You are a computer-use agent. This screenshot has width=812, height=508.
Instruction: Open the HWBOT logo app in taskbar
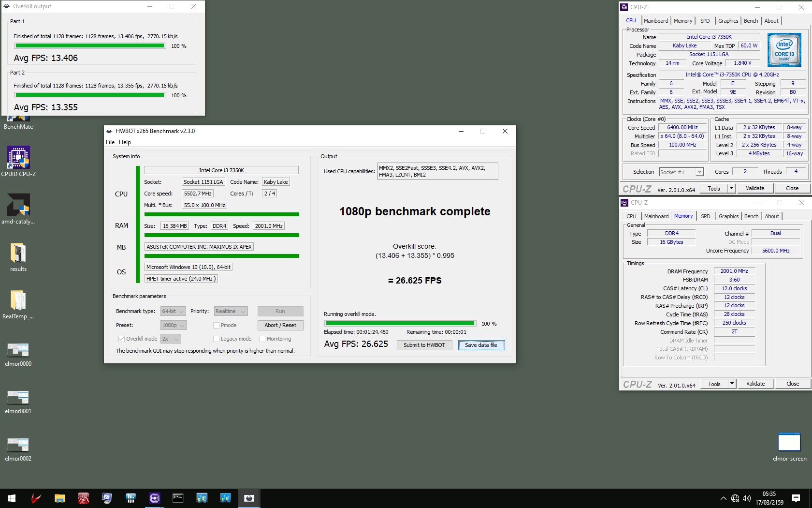130,498
